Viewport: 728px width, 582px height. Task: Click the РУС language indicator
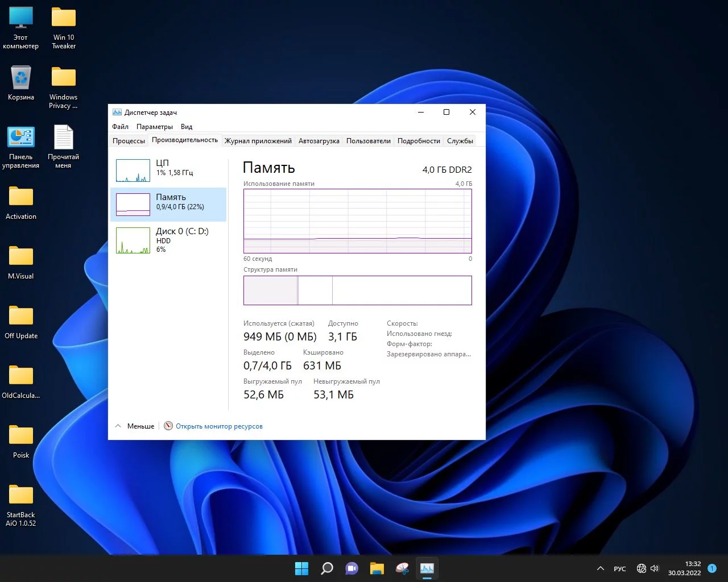coord(620,569)
